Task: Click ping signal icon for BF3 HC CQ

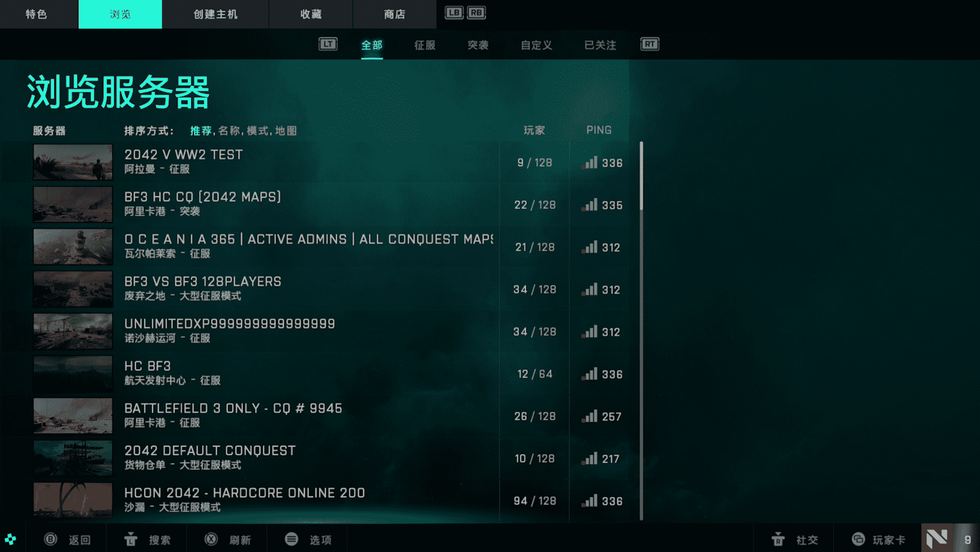Action: 589,205
